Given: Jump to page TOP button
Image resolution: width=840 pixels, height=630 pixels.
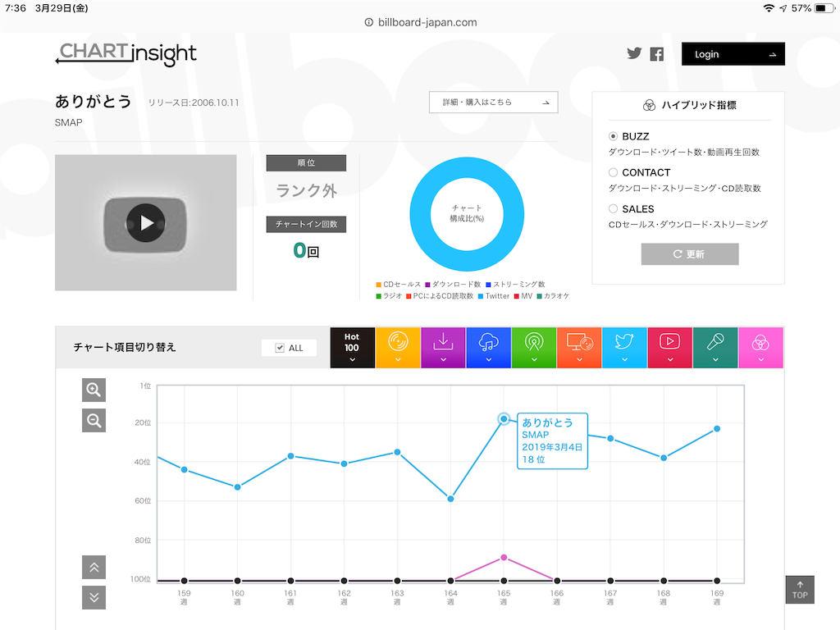Looking at the screenshot, I should 800,590.
